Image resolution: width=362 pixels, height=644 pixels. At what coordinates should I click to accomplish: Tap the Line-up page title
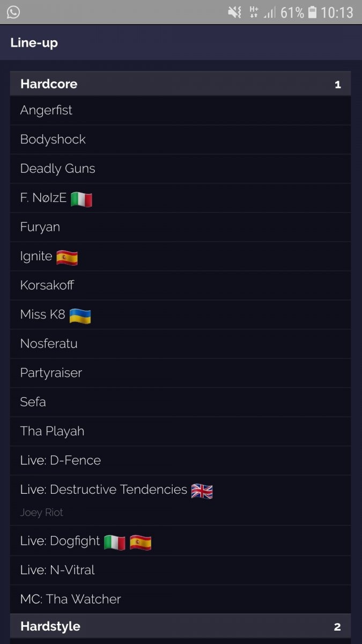click(34, 42)
